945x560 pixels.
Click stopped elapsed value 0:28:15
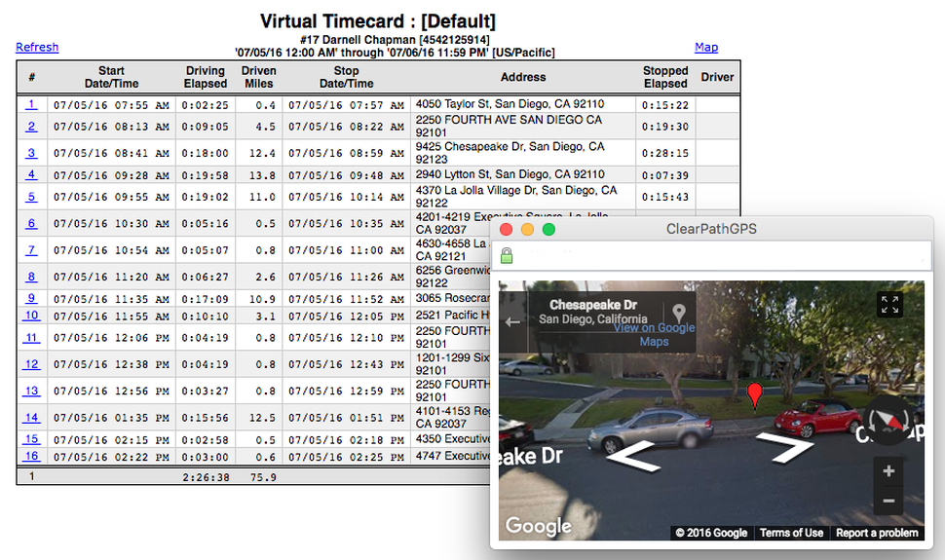[665, 153]
